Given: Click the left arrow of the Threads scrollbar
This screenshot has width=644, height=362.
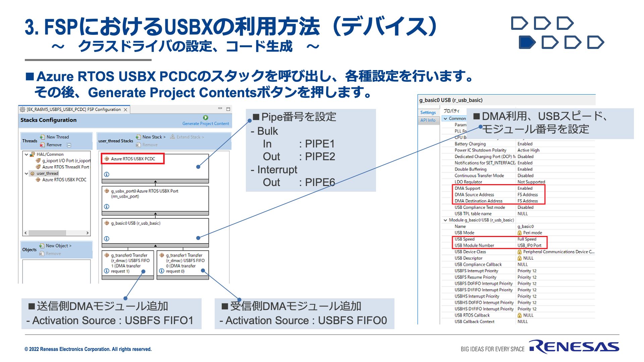Looking at the screenshot, I should [25, 233].
